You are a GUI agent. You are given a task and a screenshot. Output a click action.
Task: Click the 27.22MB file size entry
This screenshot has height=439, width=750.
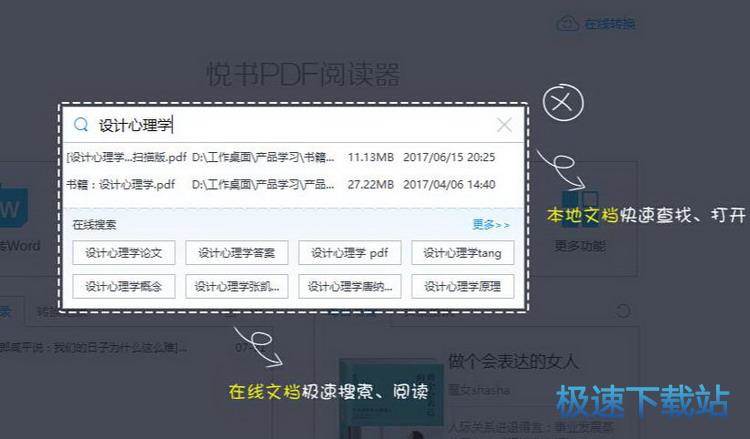(x=370, y=185)
